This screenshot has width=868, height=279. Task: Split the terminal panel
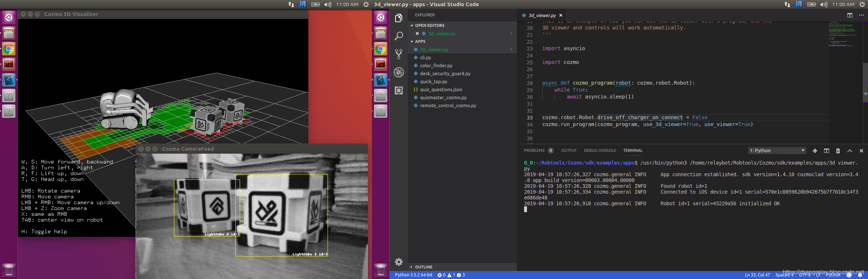coord(827,151)
